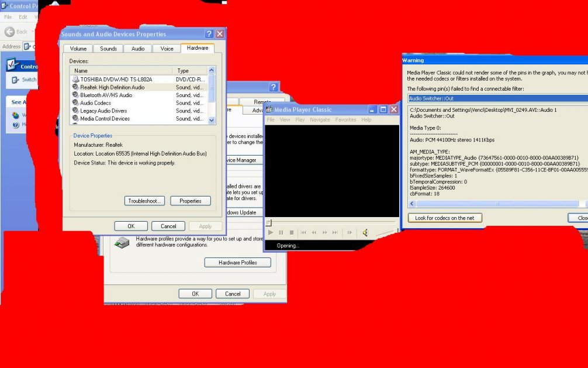Image resolution: width=588 pixels, height=368 pixels.
Task: Open the Audio Switcher::Out pin dropdown
Action: 497,98
